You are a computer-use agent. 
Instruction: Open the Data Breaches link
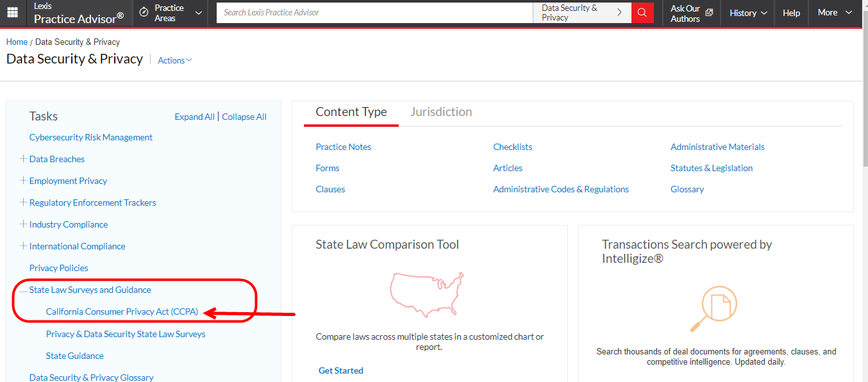[57, 159]
